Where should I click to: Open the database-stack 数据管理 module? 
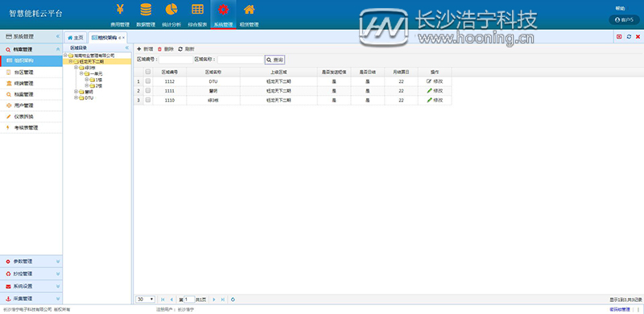click(x=146, y=14)
